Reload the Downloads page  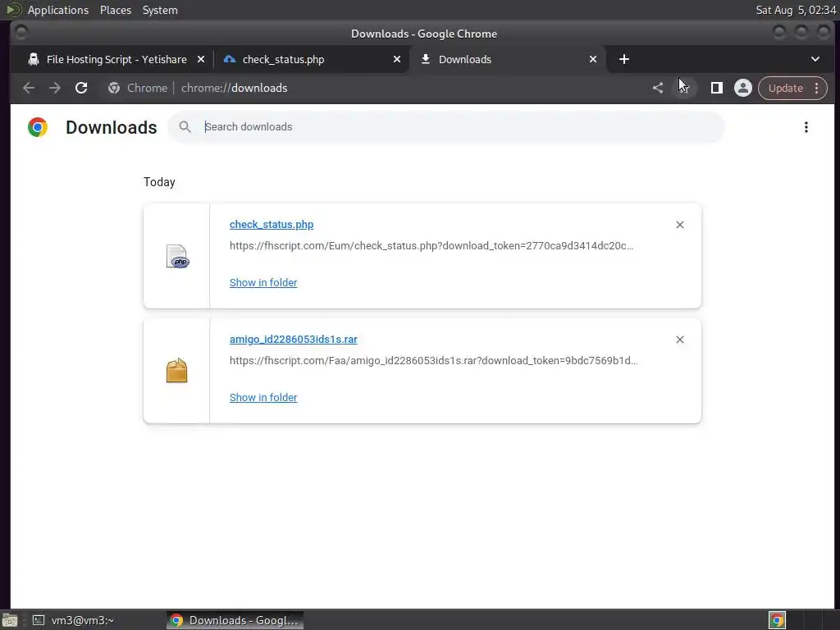pyautogui.click(x=81, y=88)
